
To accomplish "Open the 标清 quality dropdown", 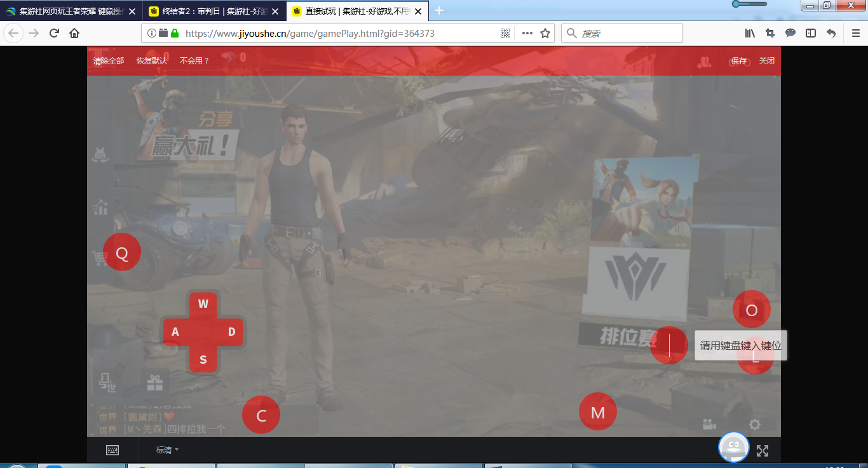I will (167, 450).
